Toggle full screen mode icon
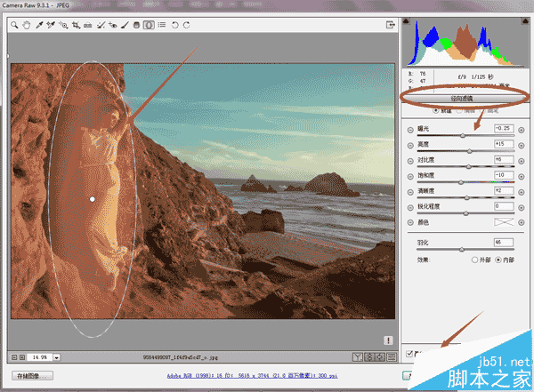The width and height of the screenshot is (534, 392). point(391,25)
